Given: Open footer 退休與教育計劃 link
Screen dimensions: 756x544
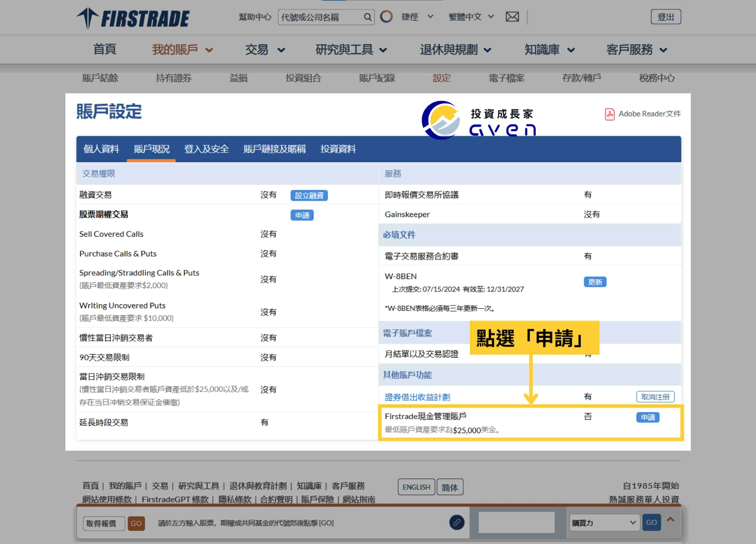Looking at the screenshot, I should [258, 486].
